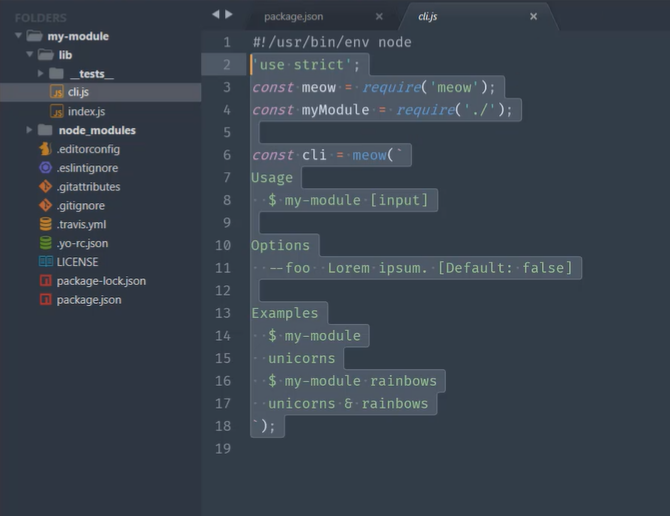Click the 'Usage' line in code
Viewport: 670px width, 516px height.
(x=272, y=178)
